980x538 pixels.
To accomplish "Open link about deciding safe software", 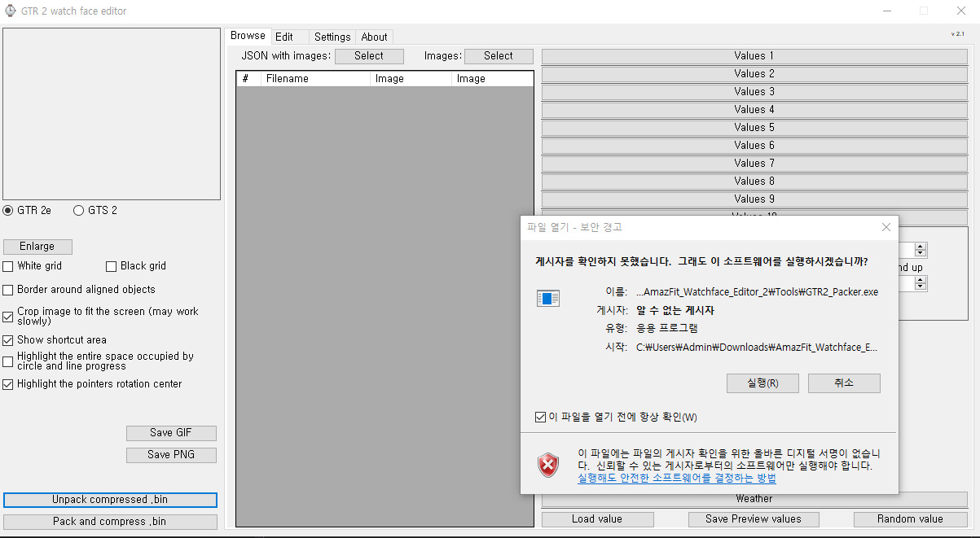I will pyautogui.click(x=677, y=479).
